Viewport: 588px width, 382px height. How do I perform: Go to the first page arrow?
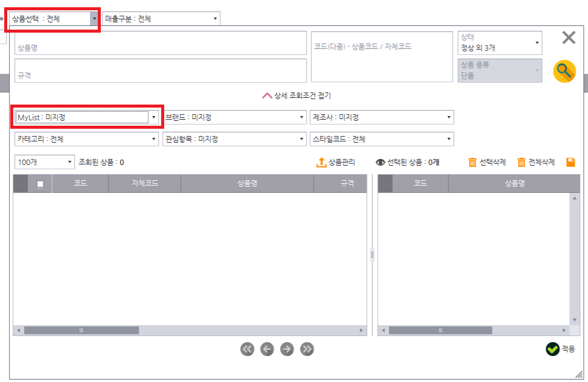[247, 349]
